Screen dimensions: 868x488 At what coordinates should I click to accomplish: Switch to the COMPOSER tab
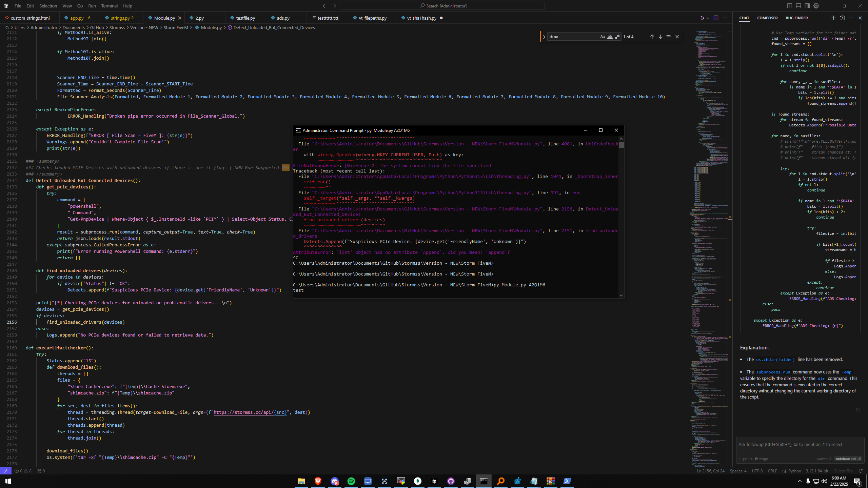[767, 18]
